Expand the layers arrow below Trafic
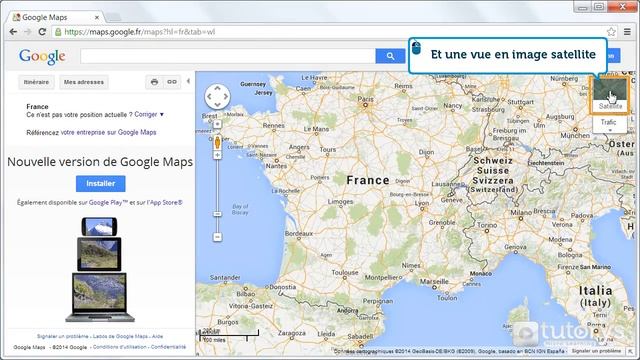This screenshot has width=640, height=360. pos(610,130)
